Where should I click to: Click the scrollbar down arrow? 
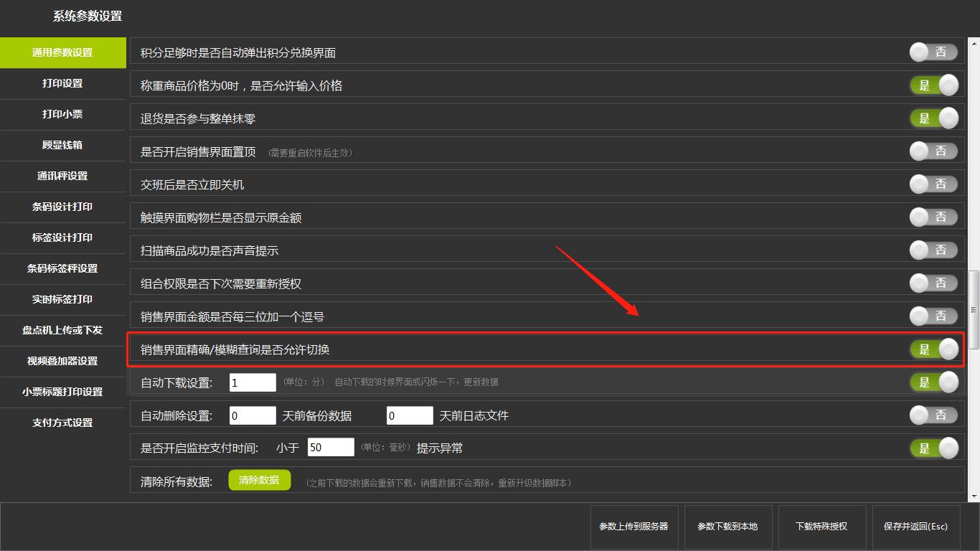(x=974, y=496)
